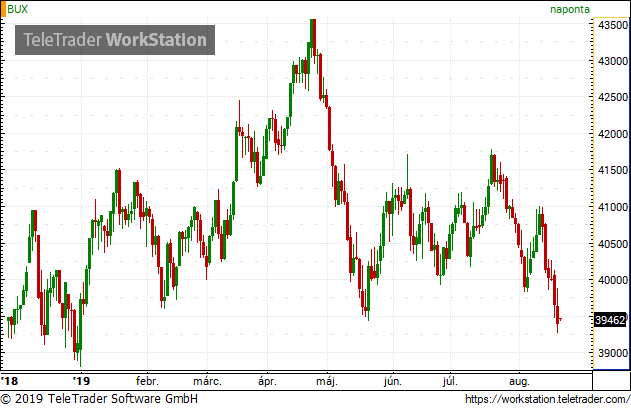
Task: Click the orange marker beside BUX
Action: 3,9
